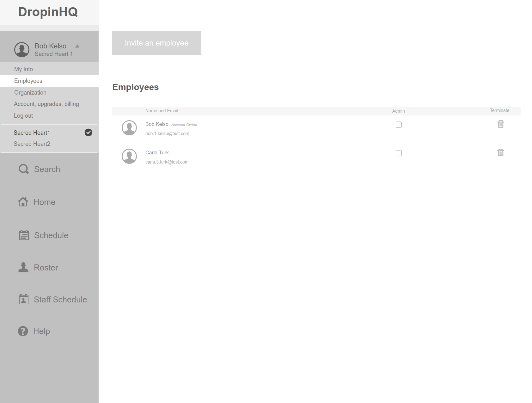Open the Help link
The height and width of the screenshot is (403, 532).
coord(42,331)
